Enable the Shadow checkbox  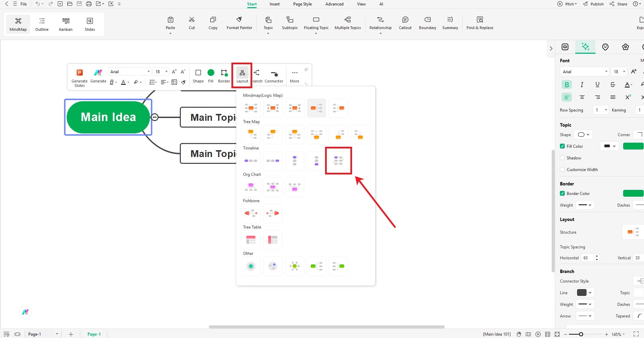(562, 158)
